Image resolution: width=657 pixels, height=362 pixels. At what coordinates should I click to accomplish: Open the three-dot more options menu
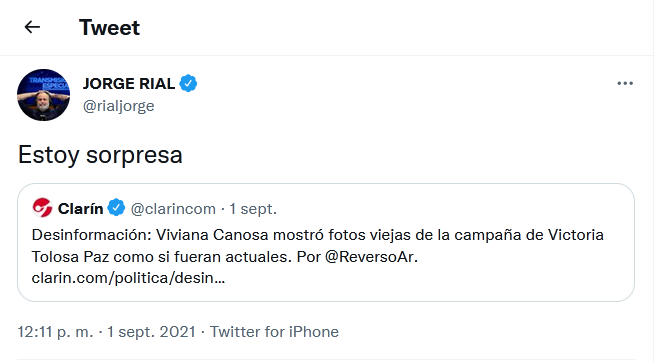(x=625, y=83)
